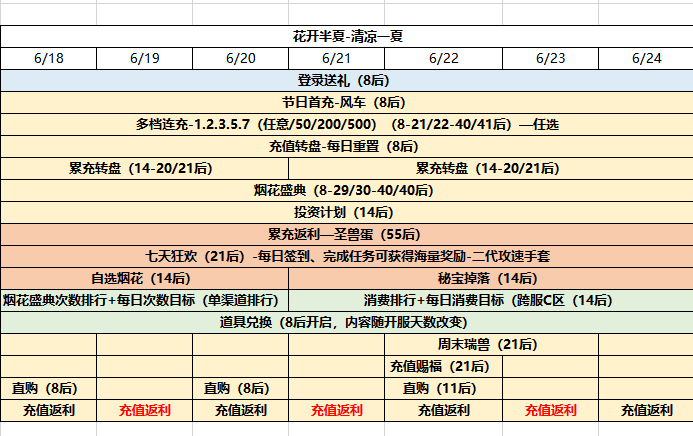Image resolution: width=693 pixels, height=436 pixels.
Task: Select the 自选烟花（14后）cell
Action: click(145, 278)
